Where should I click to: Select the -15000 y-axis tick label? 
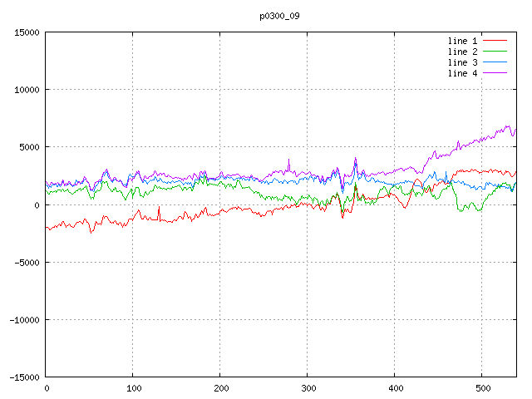click(24, 377)
